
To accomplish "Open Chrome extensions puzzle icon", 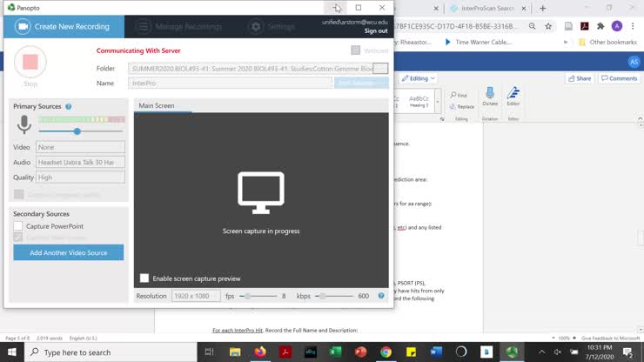I will coord(600,26).
